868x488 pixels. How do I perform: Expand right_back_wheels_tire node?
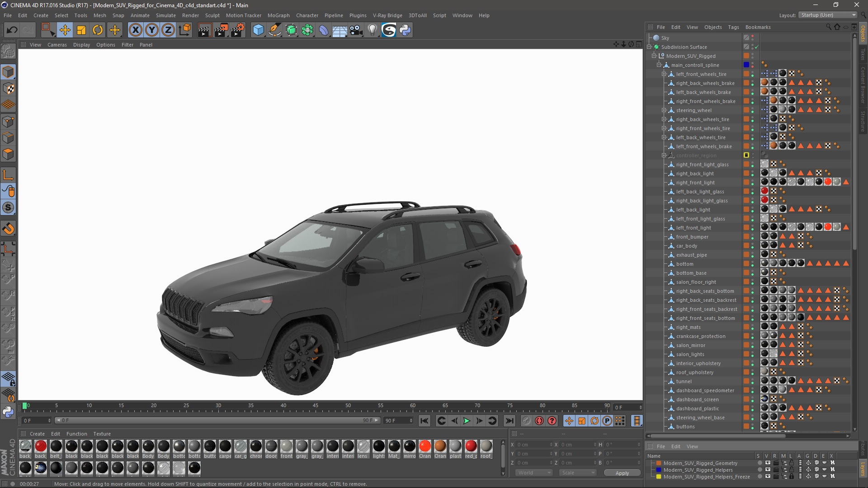point(664,119)
